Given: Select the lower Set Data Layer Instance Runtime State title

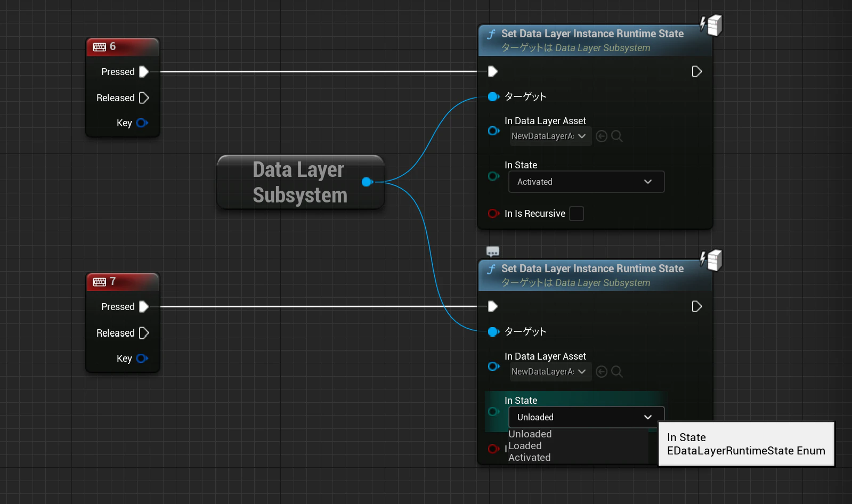Looking at the screenshot, I should coord(593,269).
